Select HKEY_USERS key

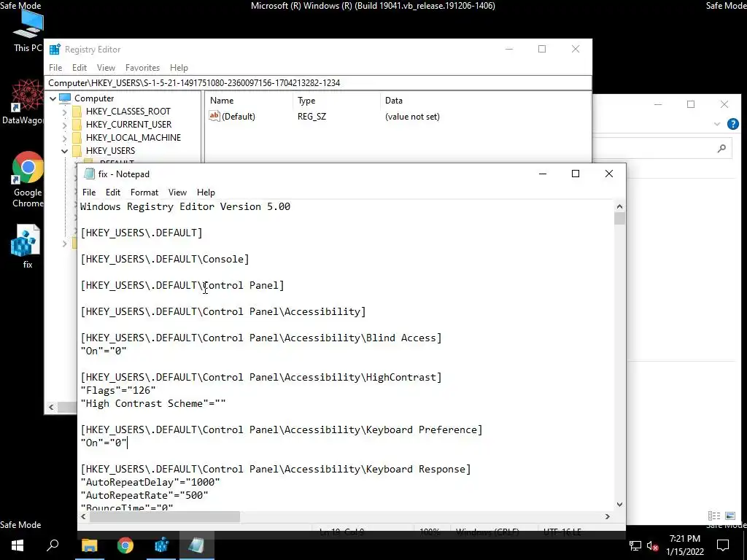tap(111, 150)
